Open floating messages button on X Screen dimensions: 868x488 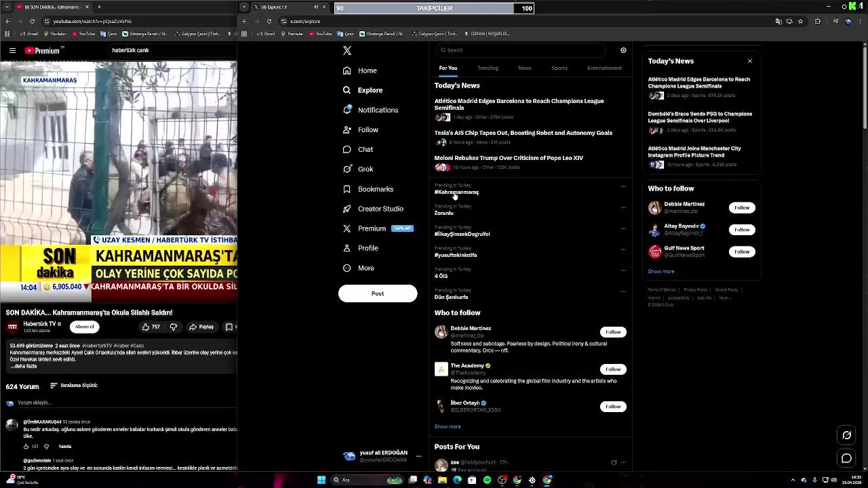point(846,458)
